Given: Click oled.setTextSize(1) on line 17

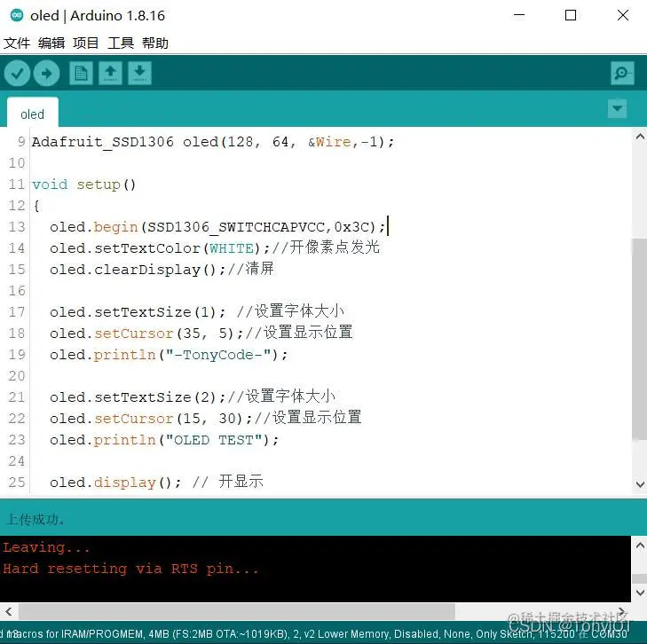Looking at the screenshot, I should tap(138, 312).
